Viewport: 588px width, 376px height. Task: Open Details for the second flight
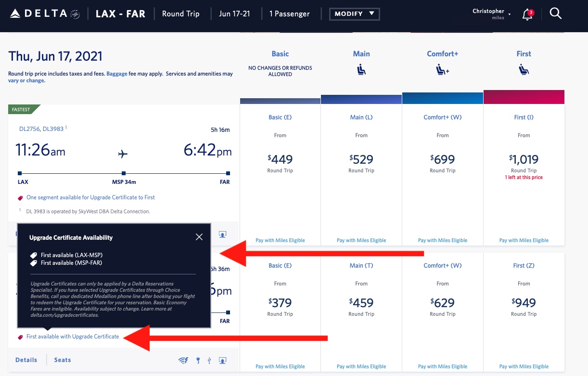(x=26, y=360)
